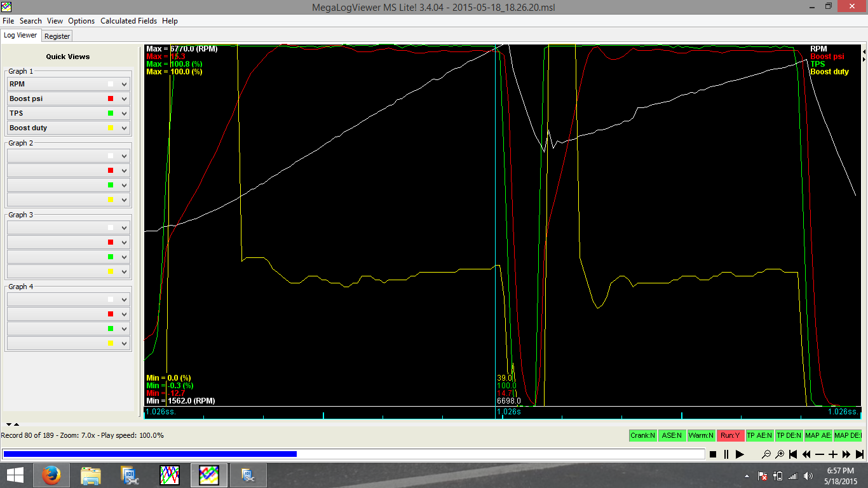
Task: Toggle the Warm:N status indicator
Action: pyautogui.click(x=701, y=435)
